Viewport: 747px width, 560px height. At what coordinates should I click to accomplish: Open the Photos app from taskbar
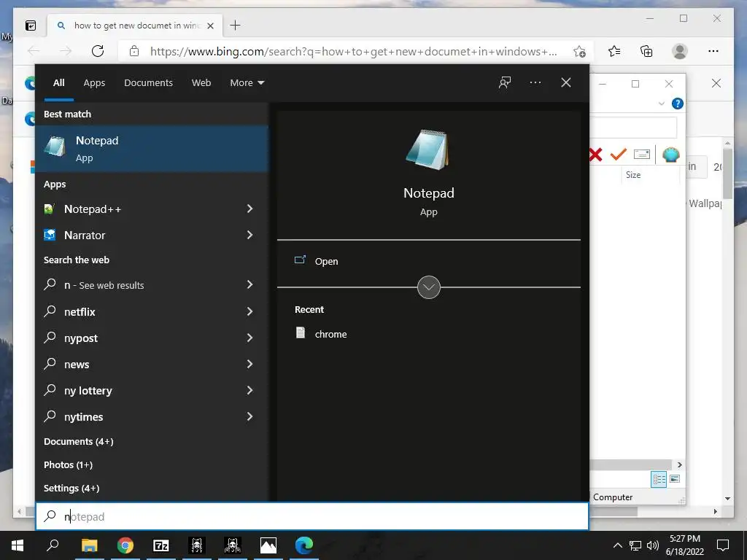268,545
